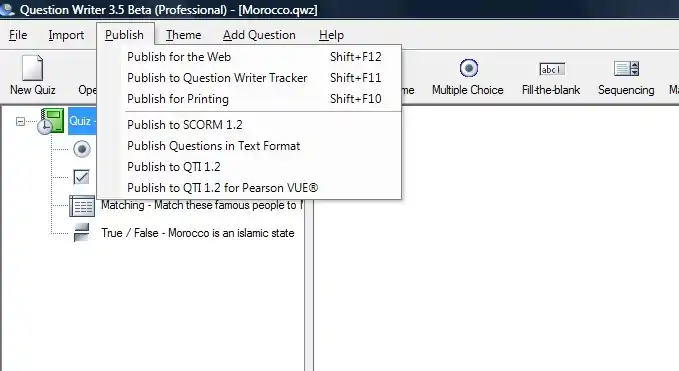Select the True / False question icon
The image size is (679, 371).
[81, 232]
